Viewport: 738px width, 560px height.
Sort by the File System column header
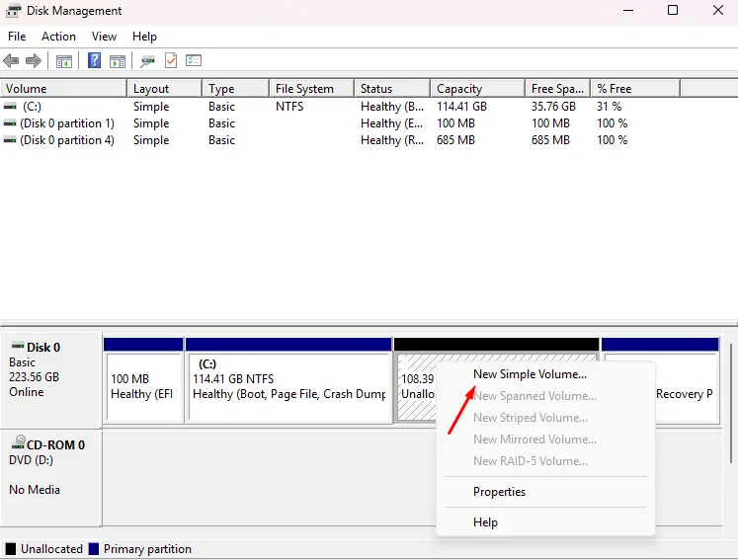point(311,89)
